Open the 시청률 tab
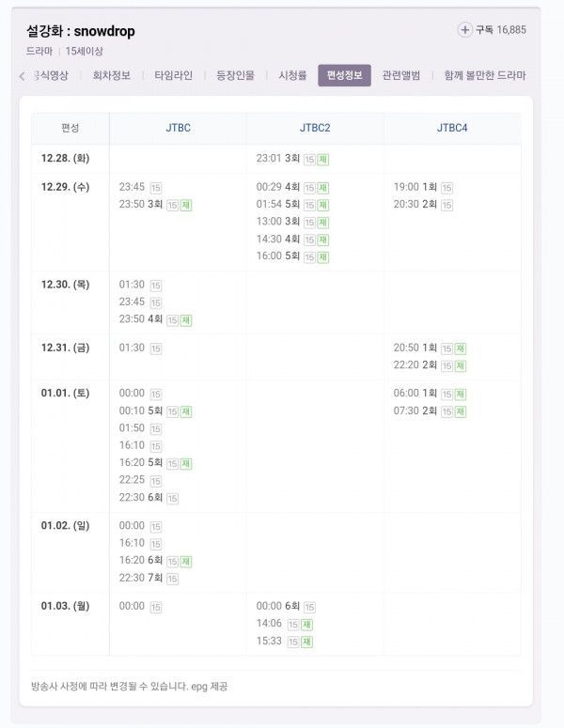 [292, 76]
